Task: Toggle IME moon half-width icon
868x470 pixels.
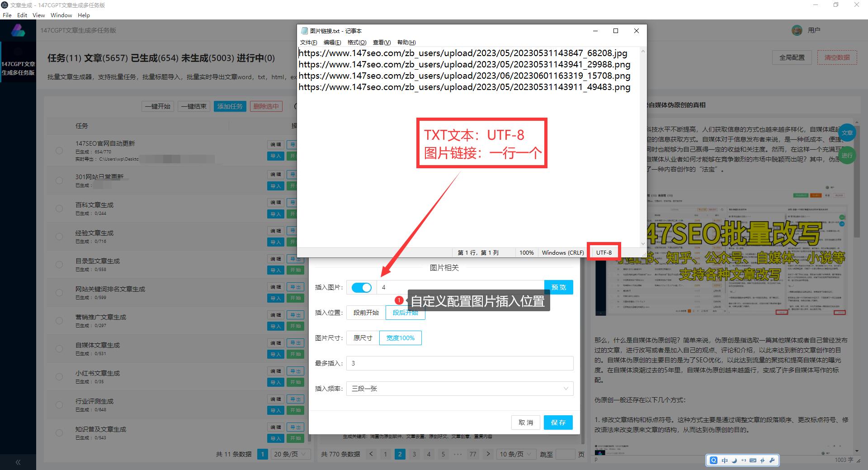Action: [x=734, y=461]
